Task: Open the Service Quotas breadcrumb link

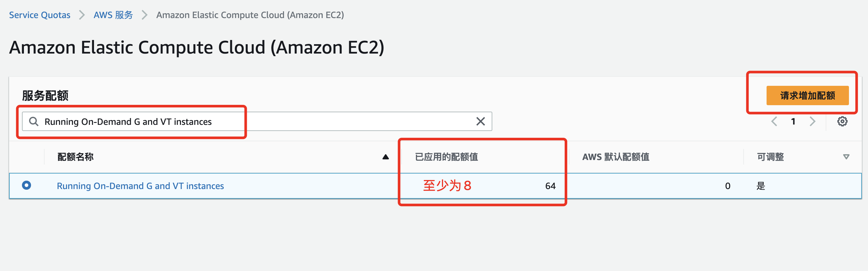Action: click(x=40, y=15)
